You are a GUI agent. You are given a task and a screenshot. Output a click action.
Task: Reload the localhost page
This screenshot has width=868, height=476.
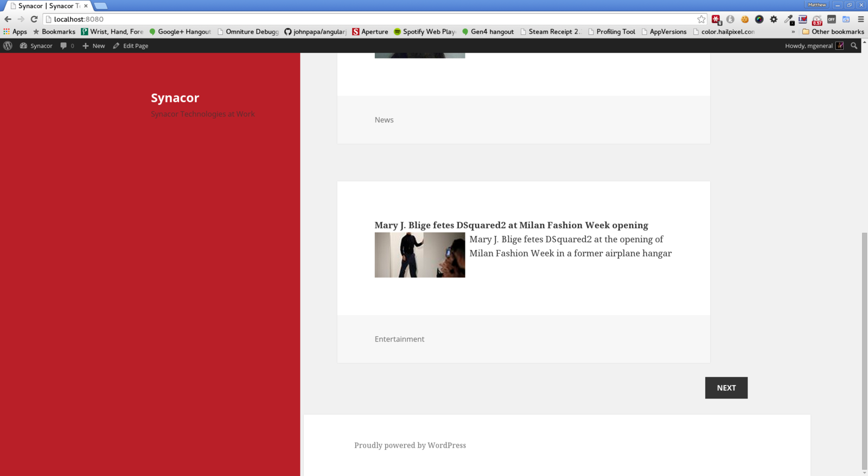click(34, 19)
